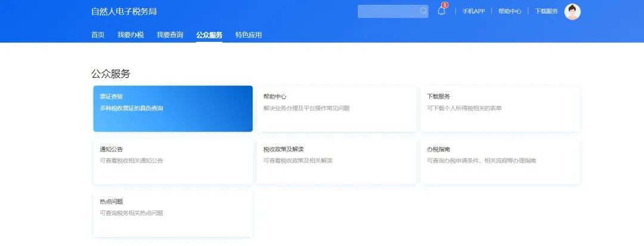Click the text 可查询税务相关热点问题
The height and width of the screenshot is (246, 644).
coord(131,213)
